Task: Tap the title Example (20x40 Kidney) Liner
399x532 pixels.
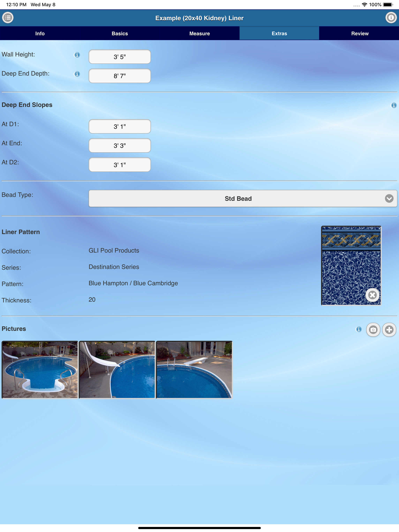Action: (199, 18)
